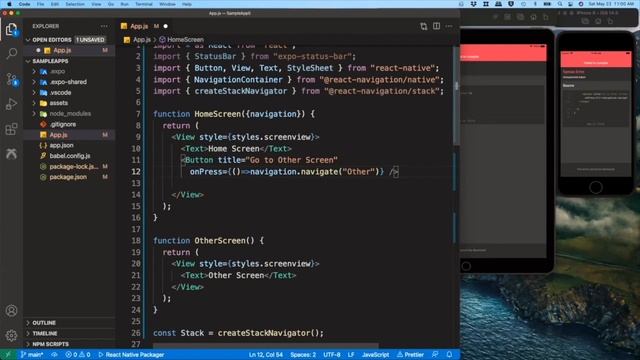Open Spotlight search in menu bar
This screenshot has height=360, width=640.
pos(560,4)
